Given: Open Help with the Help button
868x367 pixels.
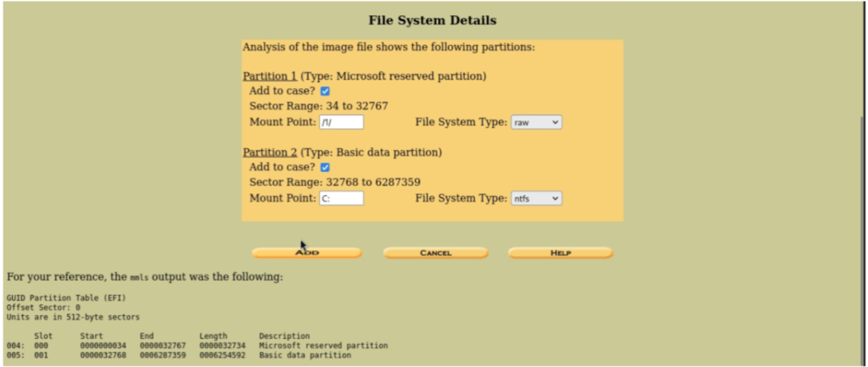Looking at the screenshot, I should pyautogui.click(x=560, y=253).
